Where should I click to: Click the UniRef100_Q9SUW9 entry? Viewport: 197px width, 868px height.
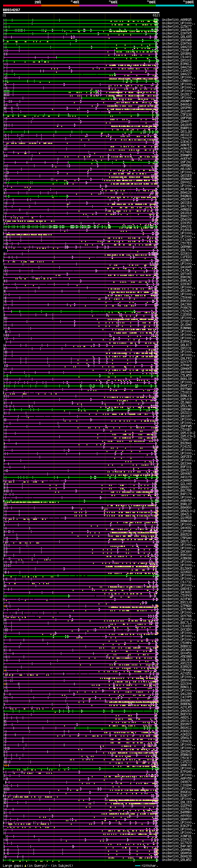(177, 40)
